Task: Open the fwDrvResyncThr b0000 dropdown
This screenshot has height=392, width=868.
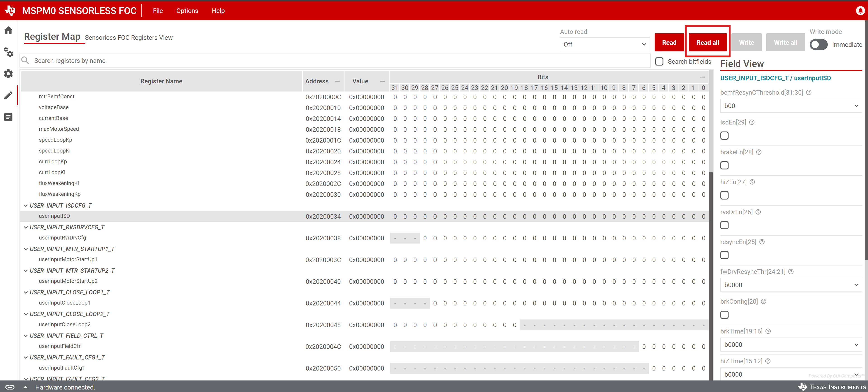Action: click(x=791, y=285)
